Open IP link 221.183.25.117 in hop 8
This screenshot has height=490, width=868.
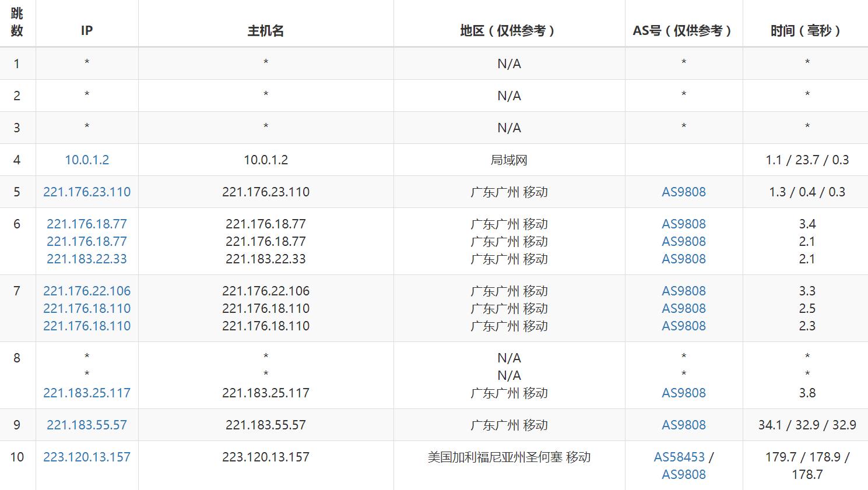[x=87, y=393]
